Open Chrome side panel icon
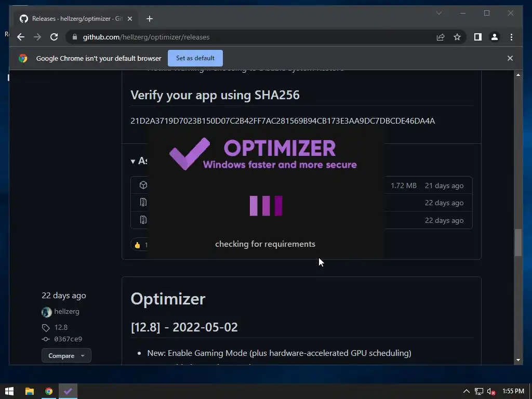The image size is (532, 399). pyautogui.click(x=478, y=37)
